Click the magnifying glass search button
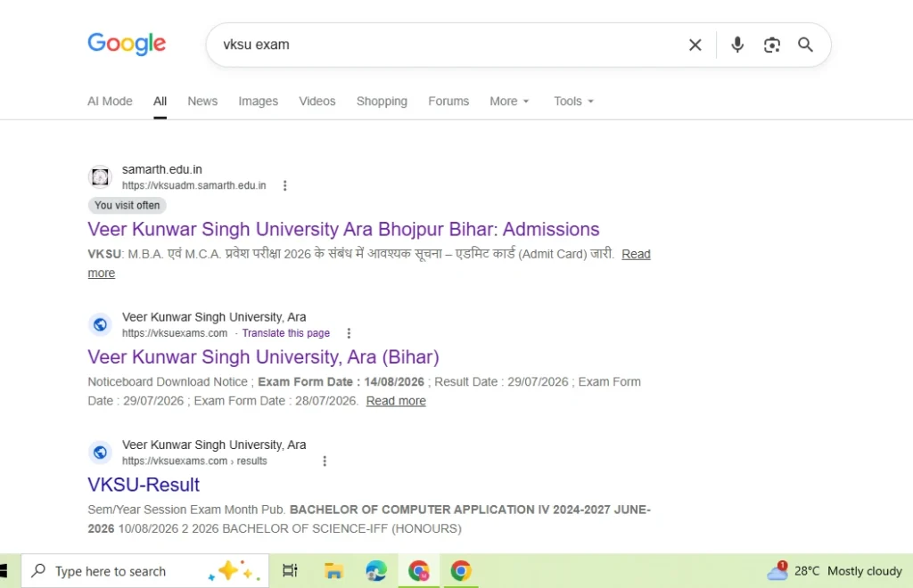 [x=805, y=45]
